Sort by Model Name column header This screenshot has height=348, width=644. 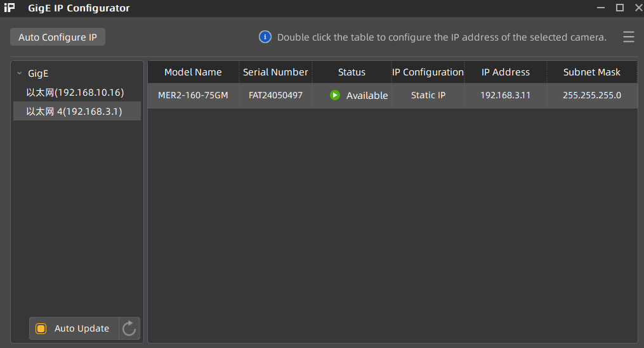[193, 72]
